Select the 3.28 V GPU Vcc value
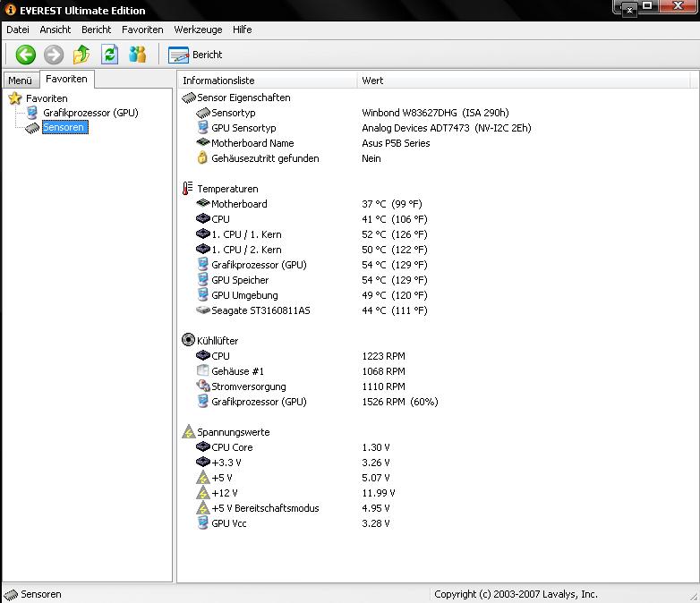Viewport: 700px width, 603px height. pyautogui.click(x=375, y=523)
